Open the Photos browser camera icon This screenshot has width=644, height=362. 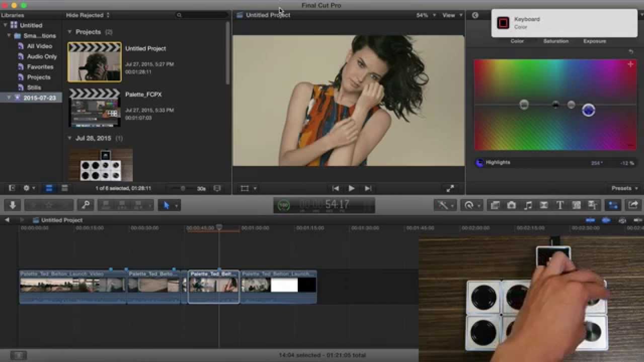511,205
